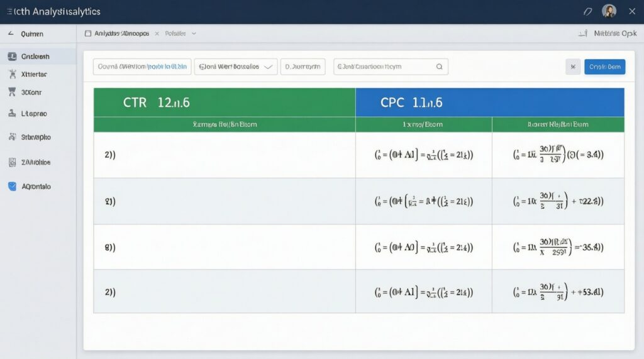Close the first tab using its x
This screenshot has height=359, width=644.
click(157, 34)
